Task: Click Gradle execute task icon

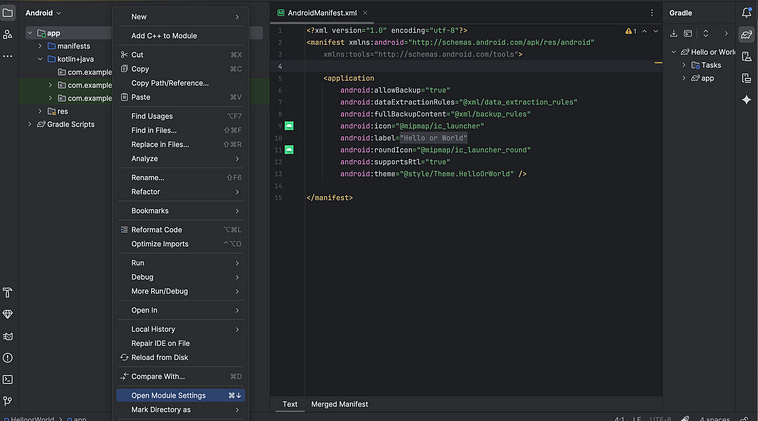Action: [688, 33]
